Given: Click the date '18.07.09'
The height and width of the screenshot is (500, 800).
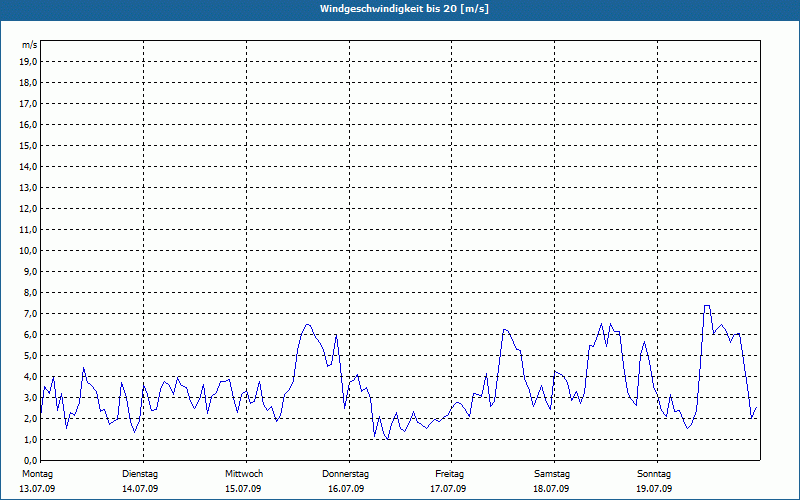Looking at the screenshot, I should (x=551, y=489).
